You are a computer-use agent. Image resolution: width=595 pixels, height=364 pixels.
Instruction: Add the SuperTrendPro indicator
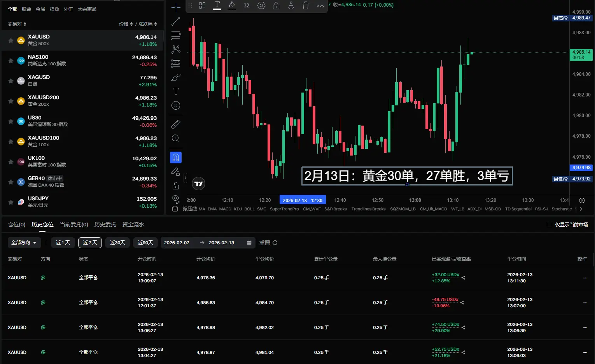click(284, 209)
